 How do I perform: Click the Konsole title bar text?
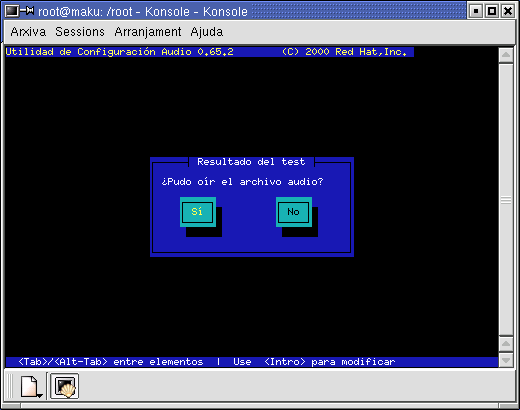143,12
